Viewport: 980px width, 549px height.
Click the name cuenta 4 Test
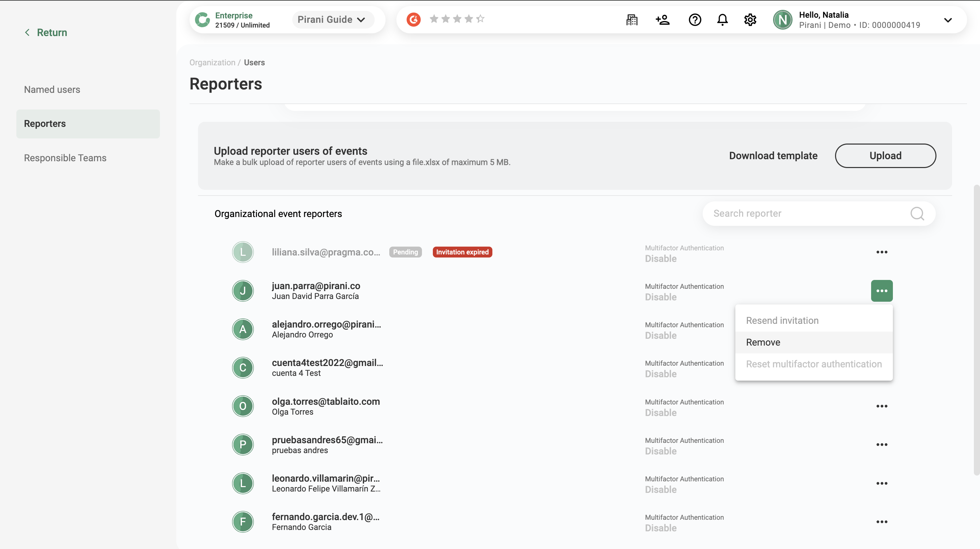296,373
